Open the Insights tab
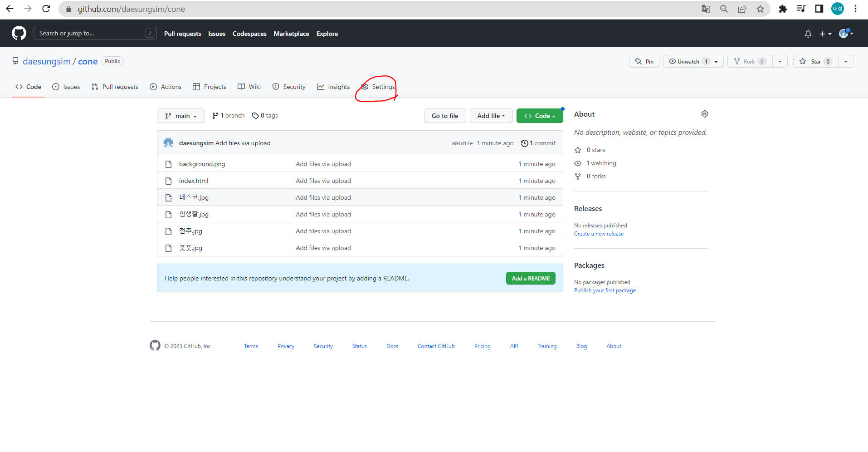 click(x=333, y=87)
